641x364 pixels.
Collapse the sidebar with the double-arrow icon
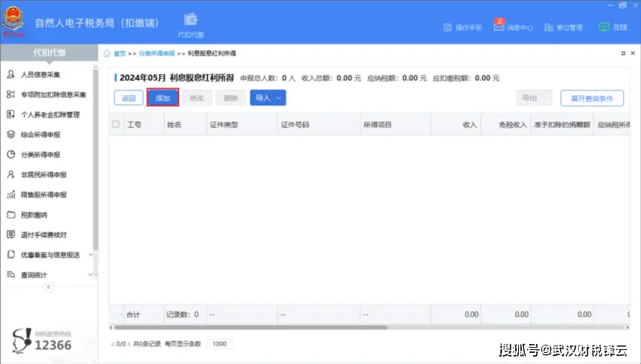49,287
